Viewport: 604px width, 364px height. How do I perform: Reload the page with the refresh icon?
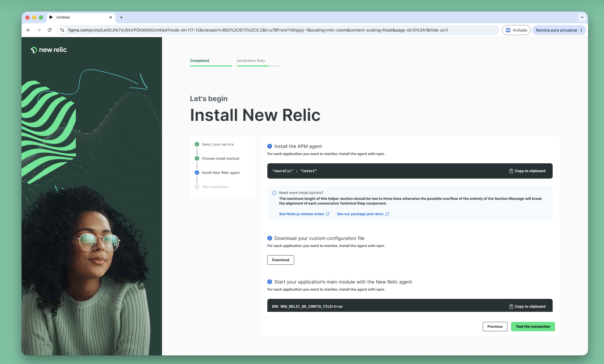point(50,30)
